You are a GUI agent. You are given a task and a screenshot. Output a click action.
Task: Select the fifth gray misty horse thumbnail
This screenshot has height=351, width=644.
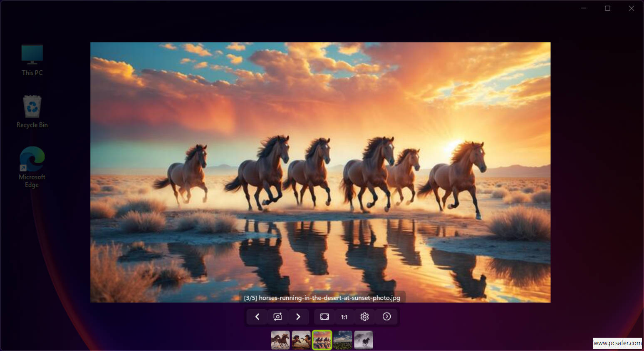click(x=364, y=340)
